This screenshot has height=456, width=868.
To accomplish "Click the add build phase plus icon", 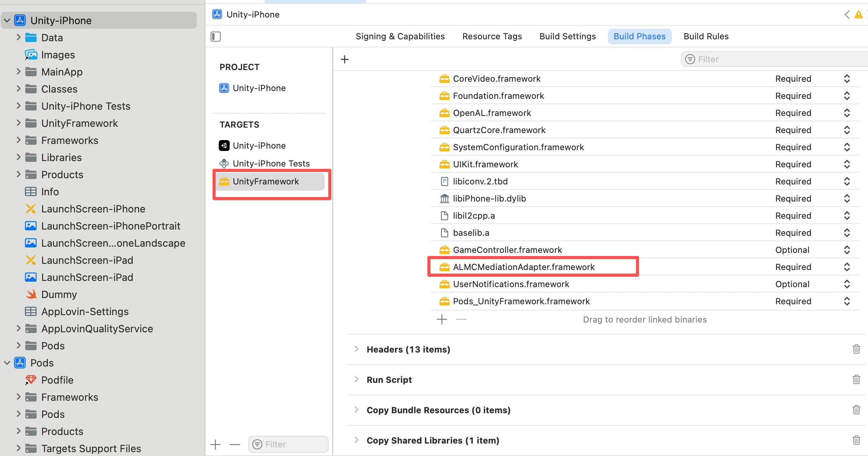I will 344,60.
